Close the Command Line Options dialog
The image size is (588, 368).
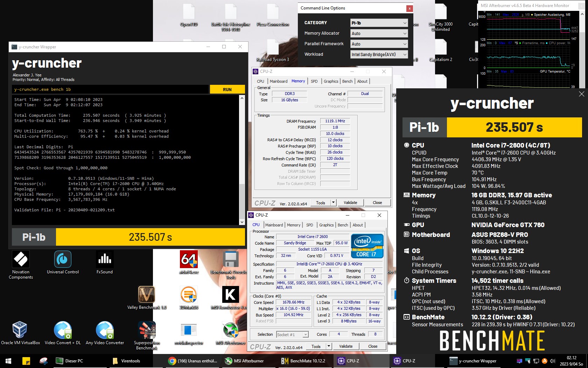(x=409, y=8)
